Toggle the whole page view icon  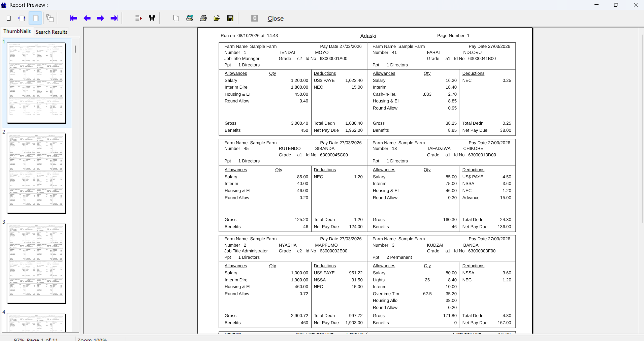pos(35,18)
